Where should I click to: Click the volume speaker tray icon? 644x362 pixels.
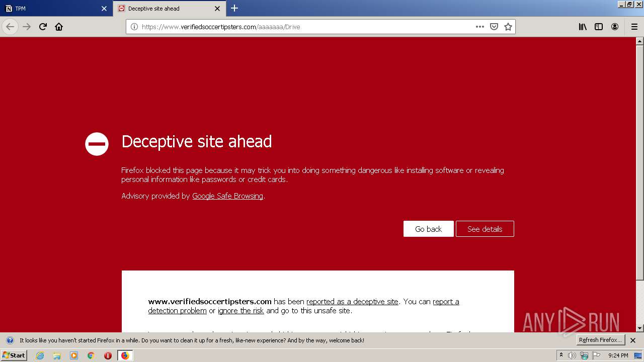572,355
